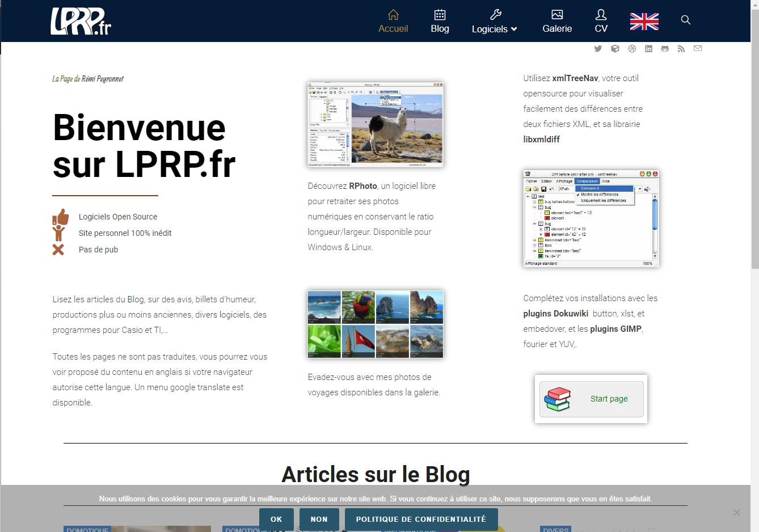
Task: Open the RSS feed icon
Action: (681, 49)
